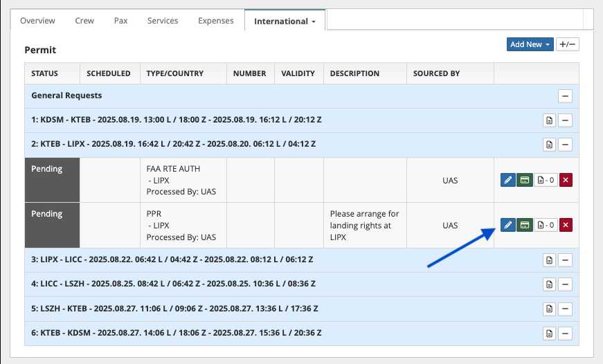Collapse leg 1 KDSM - KTEB row

tap(565, 120)
